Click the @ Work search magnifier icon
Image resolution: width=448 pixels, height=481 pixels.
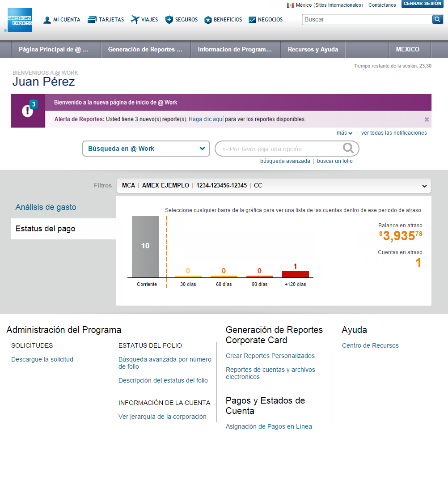pos(348,148)
